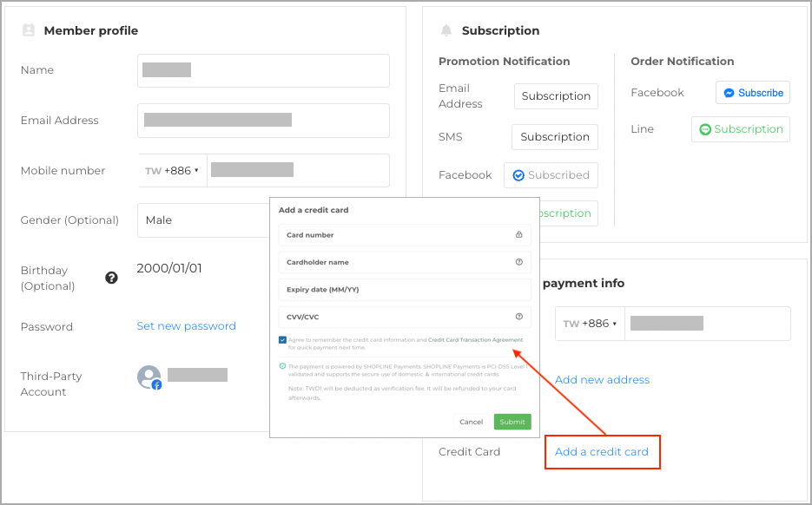Click the Birthday help question-mark icon
Image resolution: width=812 pixels, height=505 pixels.
[x=111, y=278]
